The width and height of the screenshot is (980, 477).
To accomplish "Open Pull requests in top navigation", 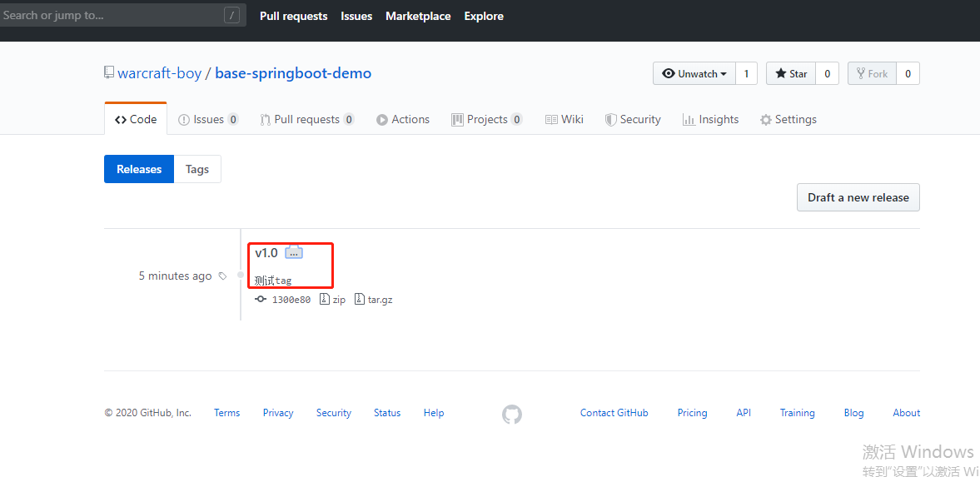I will click(x=294, y=17).
